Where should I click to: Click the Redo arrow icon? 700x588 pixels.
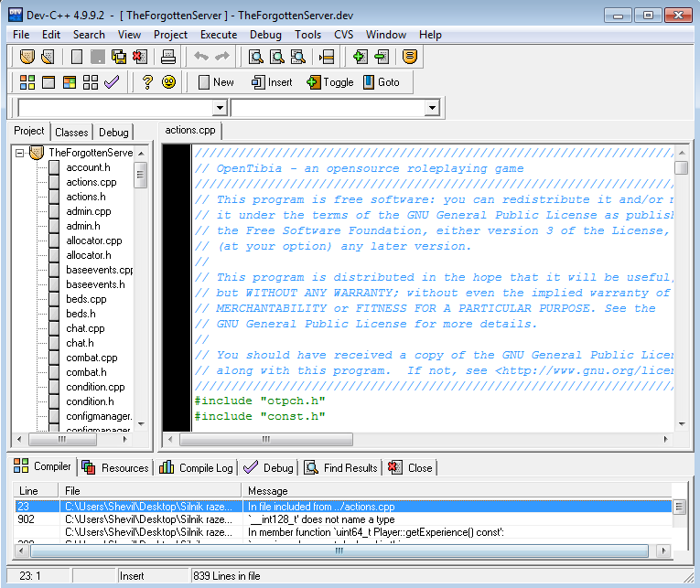pos(222,56)
